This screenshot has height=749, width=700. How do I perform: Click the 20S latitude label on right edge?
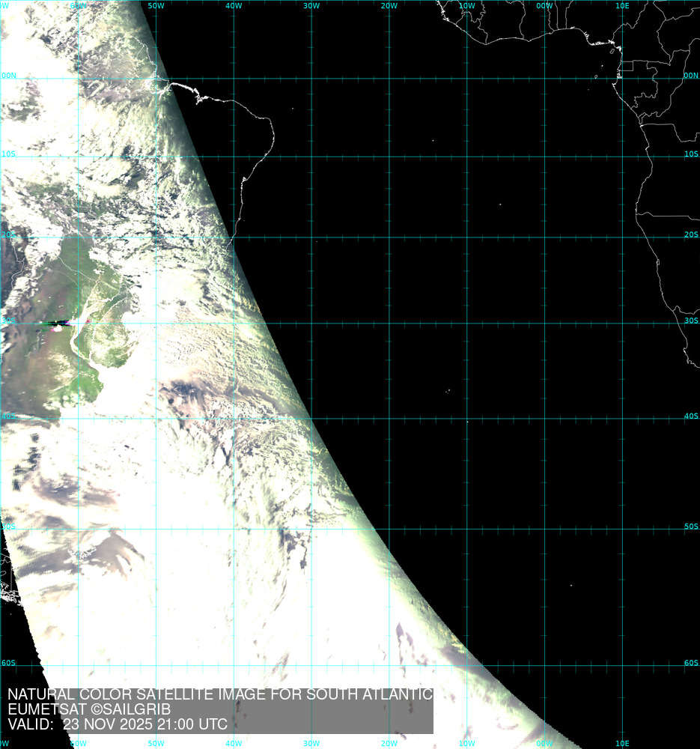pos(691,234)
